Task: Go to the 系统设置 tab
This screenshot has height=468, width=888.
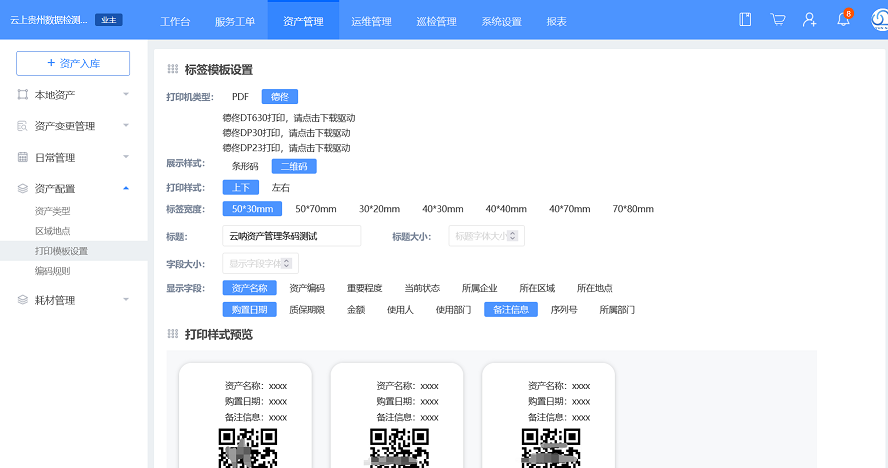Action: 501,21
